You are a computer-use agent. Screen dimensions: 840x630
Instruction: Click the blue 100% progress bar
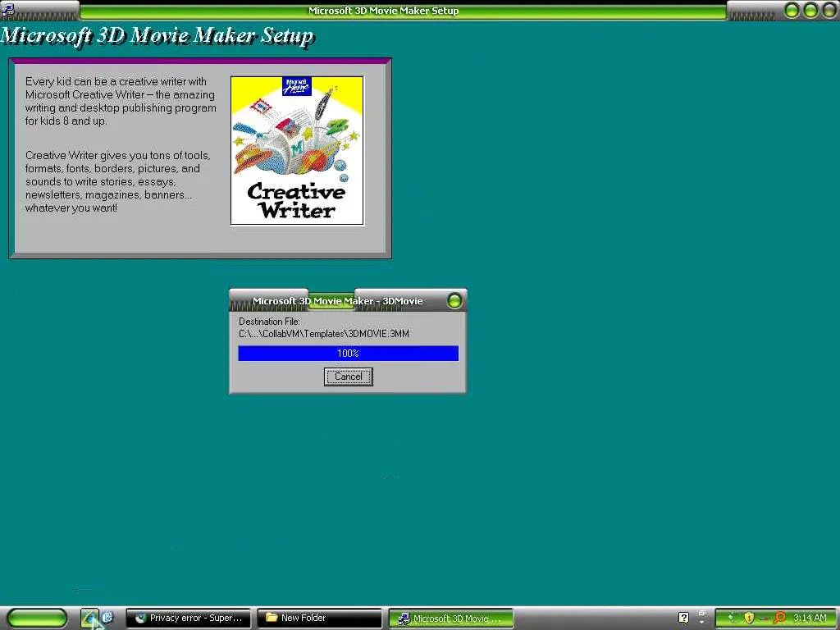(348, 353)
